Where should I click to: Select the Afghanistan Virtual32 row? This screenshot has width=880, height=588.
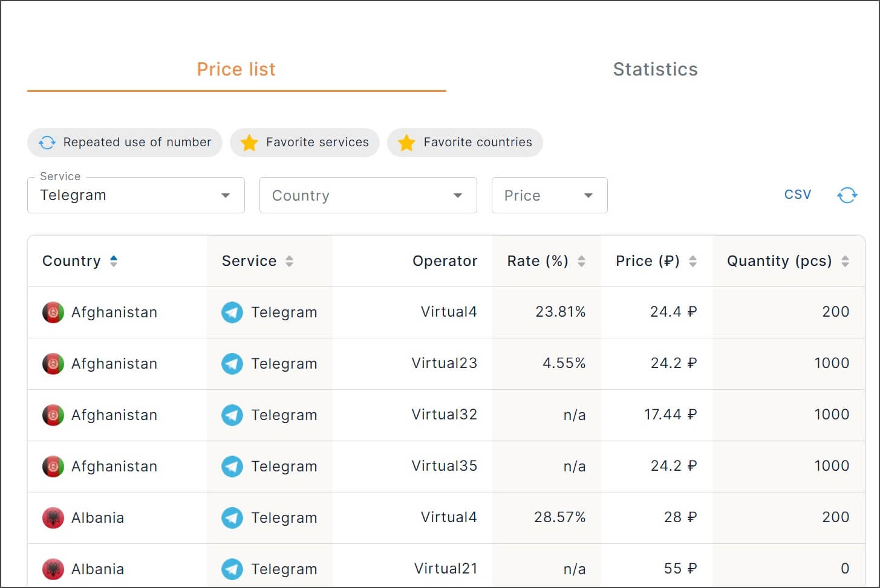tap(446, 415)
